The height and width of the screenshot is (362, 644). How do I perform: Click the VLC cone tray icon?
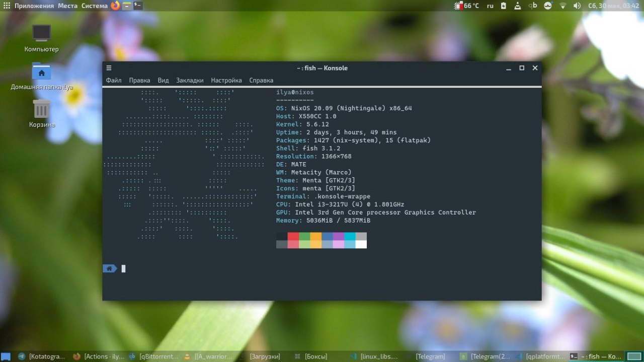tap(518, 6)
